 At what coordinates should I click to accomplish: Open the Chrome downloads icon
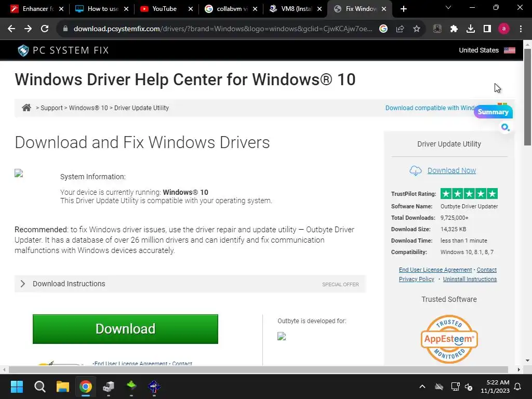click(x=471, y=29)
